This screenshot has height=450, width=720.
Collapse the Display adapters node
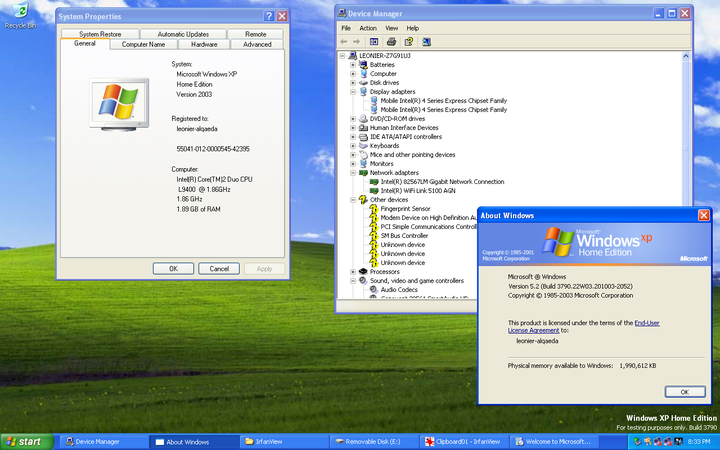click(353, 92)
